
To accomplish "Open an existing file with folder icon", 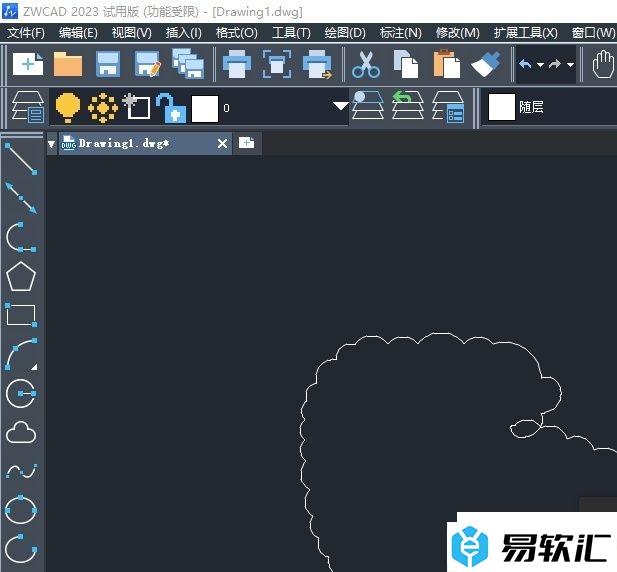I will click(x=68, y=64).
